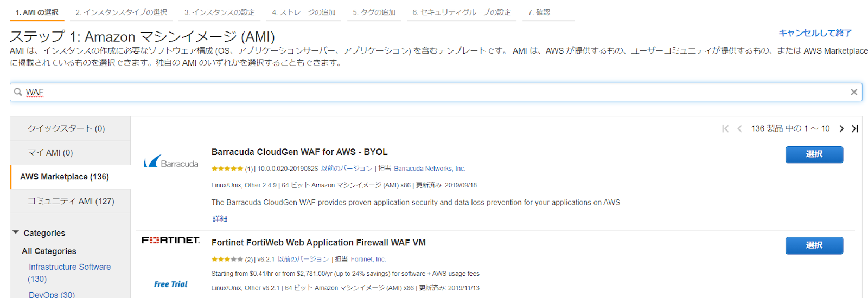Select コミュニティ AMI (127) tab
This screenshot has height=298, width=868.
coord(71,201)
